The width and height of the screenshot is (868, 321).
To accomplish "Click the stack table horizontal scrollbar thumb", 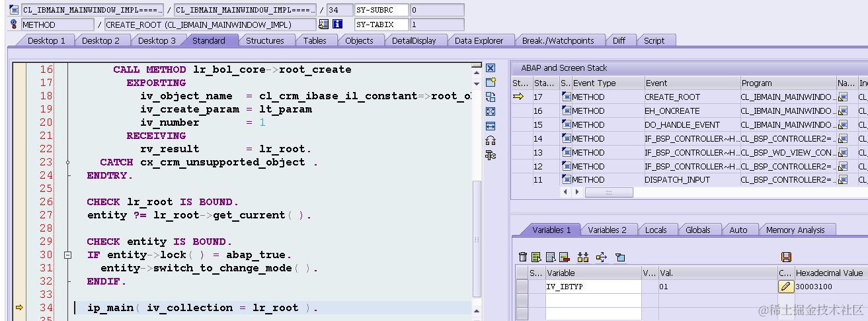I will [609, 192].
